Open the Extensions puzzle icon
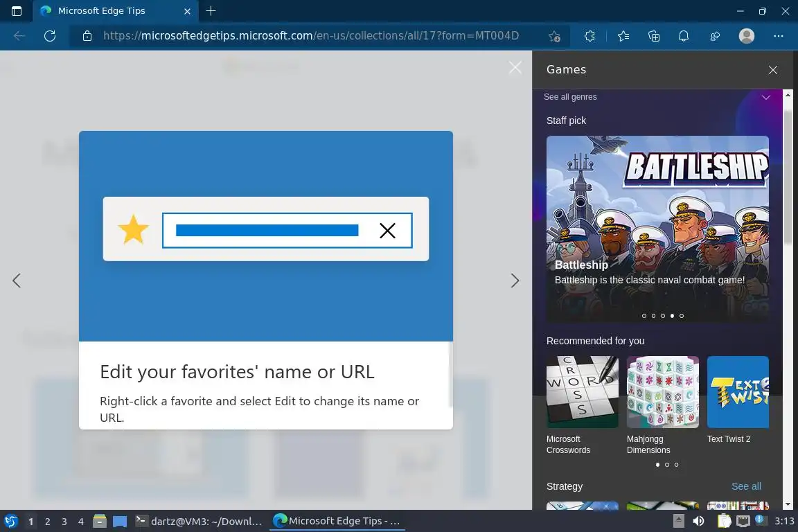798x532 pixels. 590,35
